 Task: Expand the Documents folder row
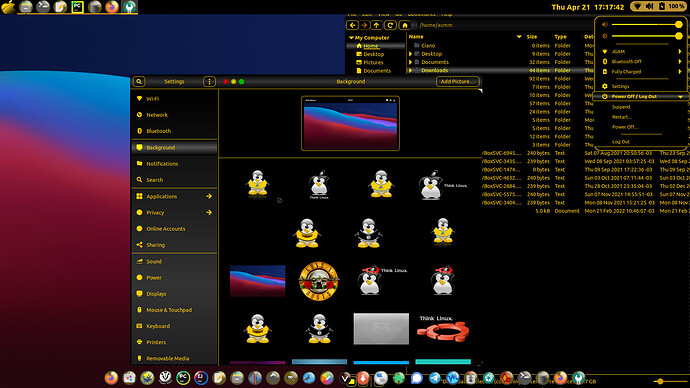point(411,62)
